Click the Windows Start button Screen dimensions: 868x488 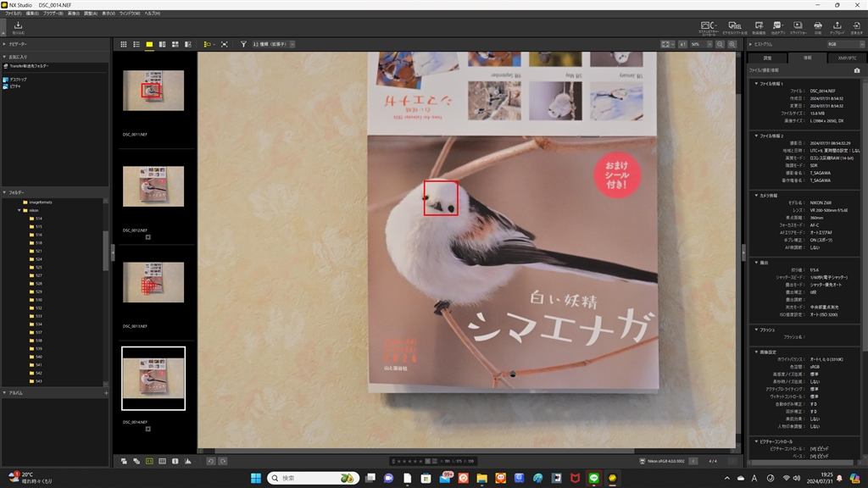(255, 478)
